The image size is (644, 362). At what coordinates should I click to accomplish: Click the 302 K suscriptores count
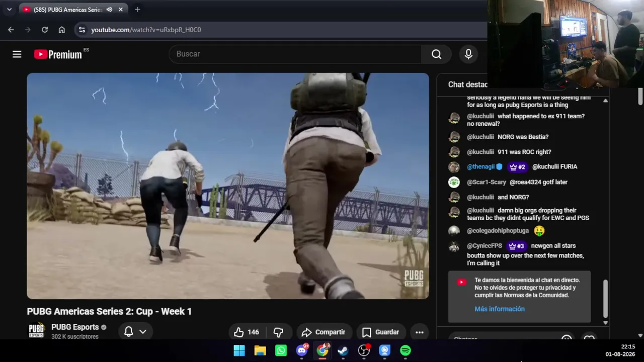click(75, 337)
